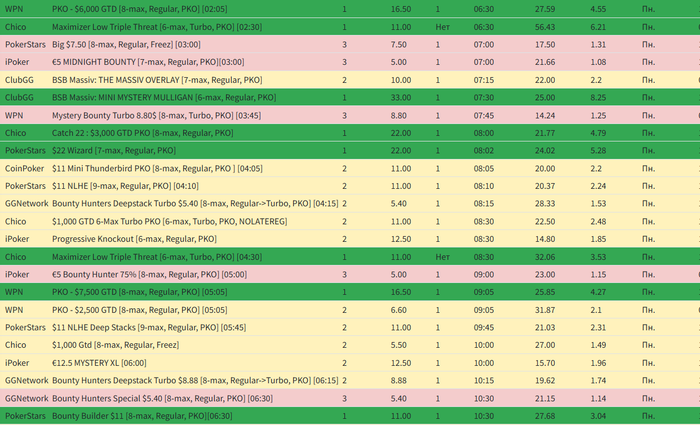700x425 pixels.
Task: Click '$11 Mini Thunderbird PKO' tournament name
Action: coord(157,168)
